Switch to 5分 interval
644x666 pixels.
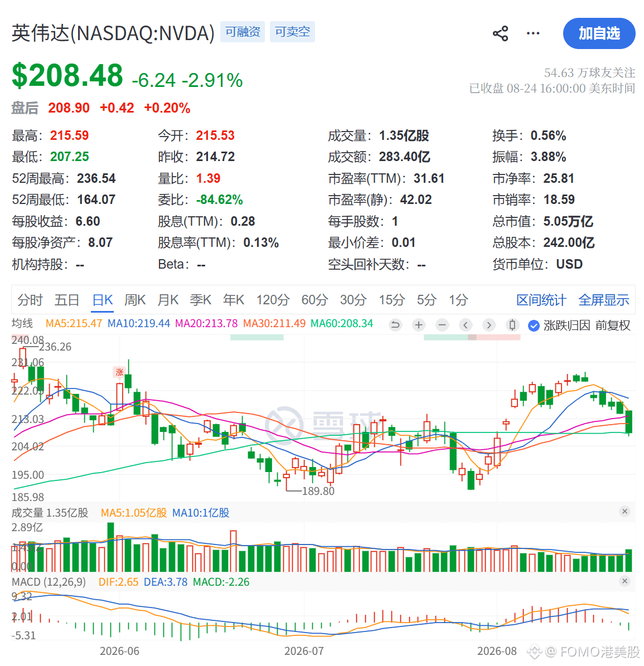[x=427, y=300]
